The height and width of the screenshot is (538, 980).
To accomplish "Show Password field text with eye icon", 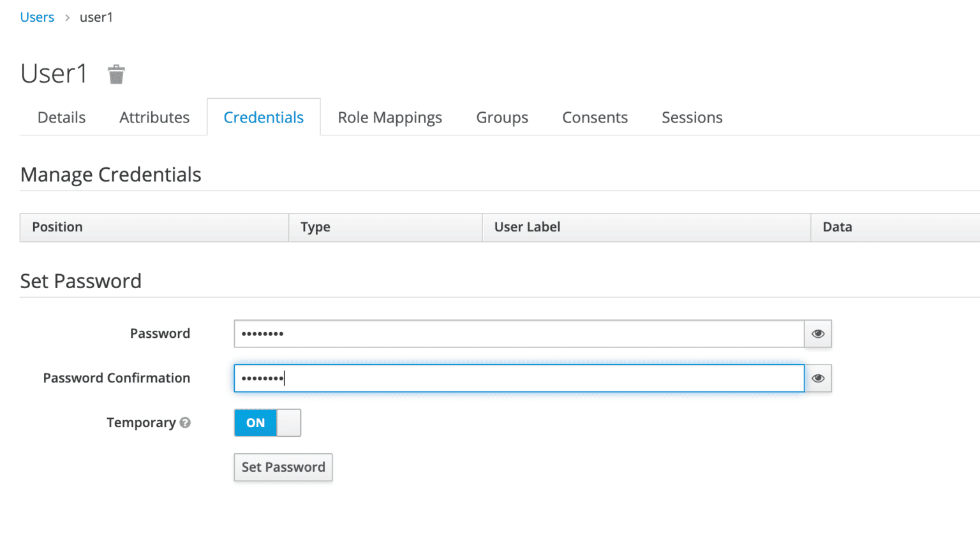I will coord(818,333).
